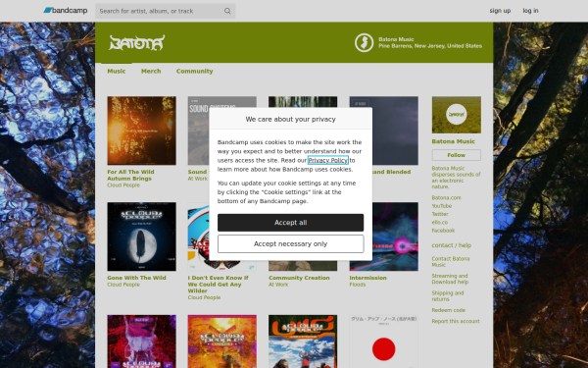Open Gone With The Wild album cover
588x368 pixels.
pos(141,237)
